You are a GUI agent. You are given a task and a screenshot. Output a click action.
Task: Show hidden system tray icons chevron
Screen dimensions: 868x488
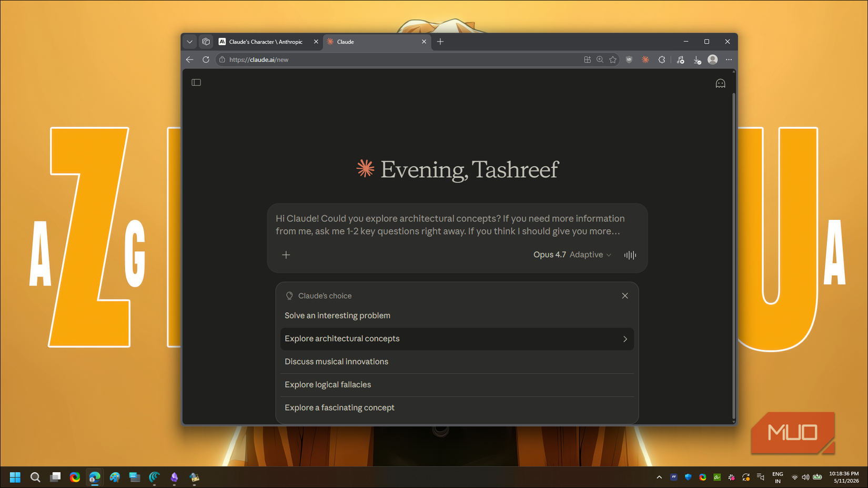[659, 477]
